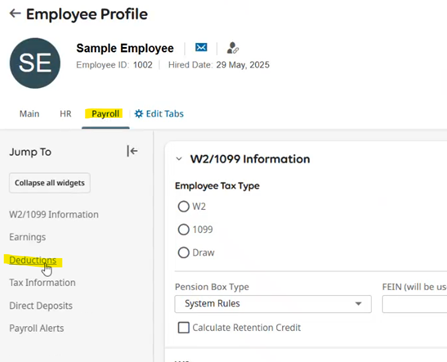Enable Calculate Retention Credit checkbox
The image size is (447, 362).
pos(184,328)
